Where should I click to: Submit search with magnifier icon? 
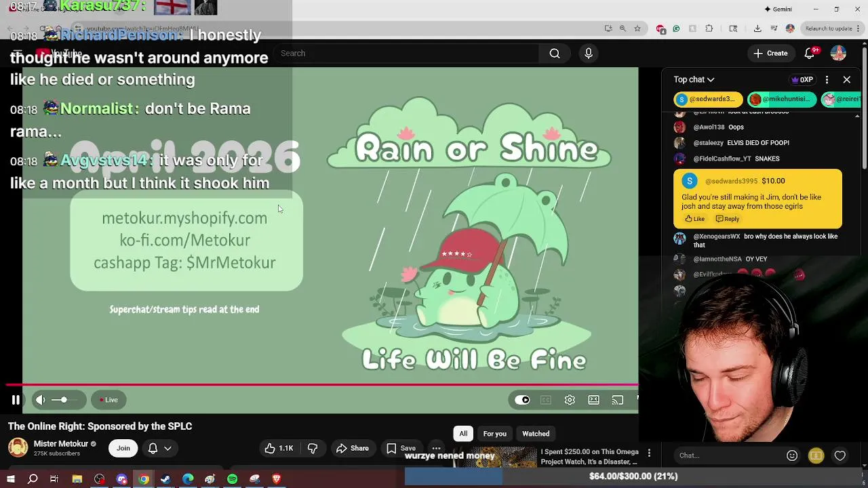tap(555, 54)
